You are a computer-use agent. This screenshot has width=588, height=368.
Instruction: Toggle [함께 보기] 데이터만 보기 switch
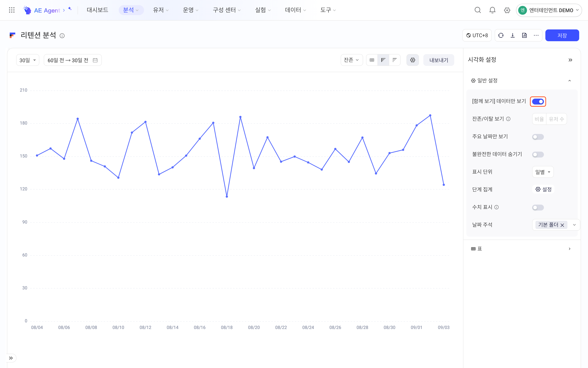538,102
